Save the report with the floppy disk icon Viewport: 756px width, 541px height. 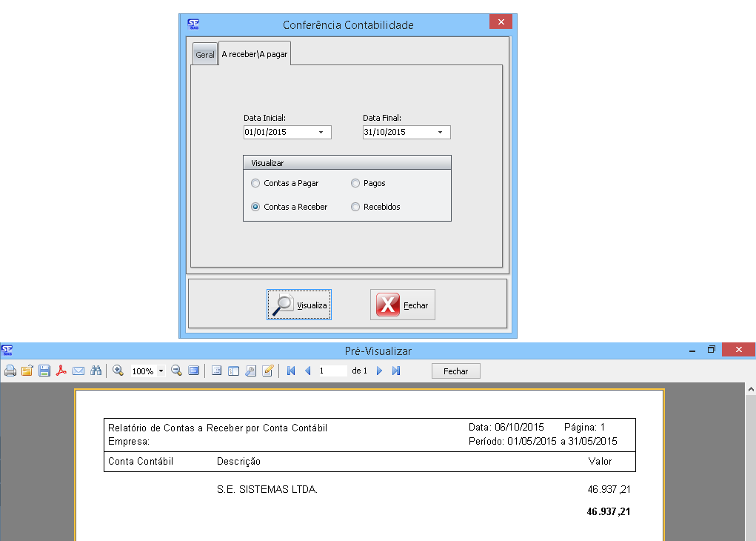44,371
